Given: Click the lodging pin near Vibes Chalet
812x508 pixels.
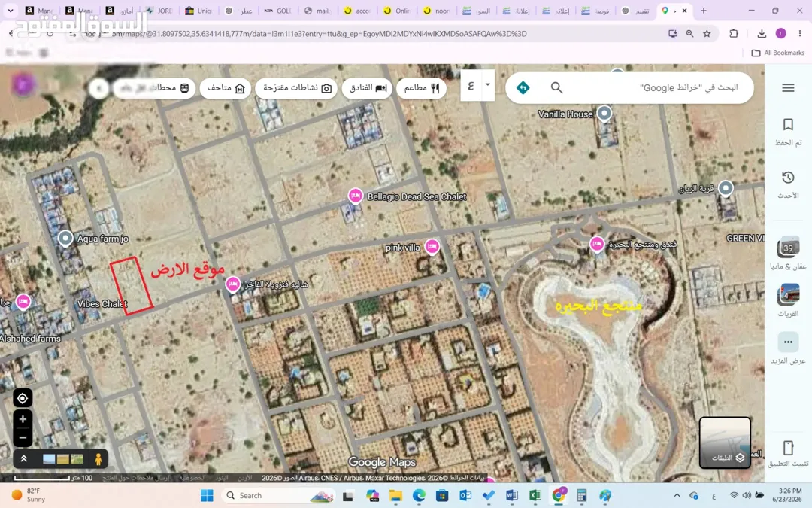Looking at the screenshot, I should pos(23,302).
